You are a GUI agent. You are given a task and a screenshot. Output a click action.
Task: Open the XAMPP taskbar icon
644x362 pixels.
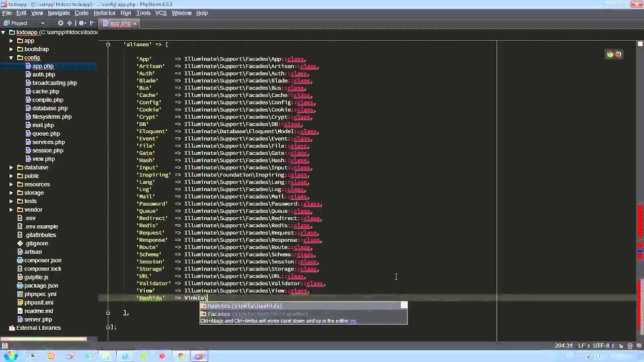click(51, 356)
